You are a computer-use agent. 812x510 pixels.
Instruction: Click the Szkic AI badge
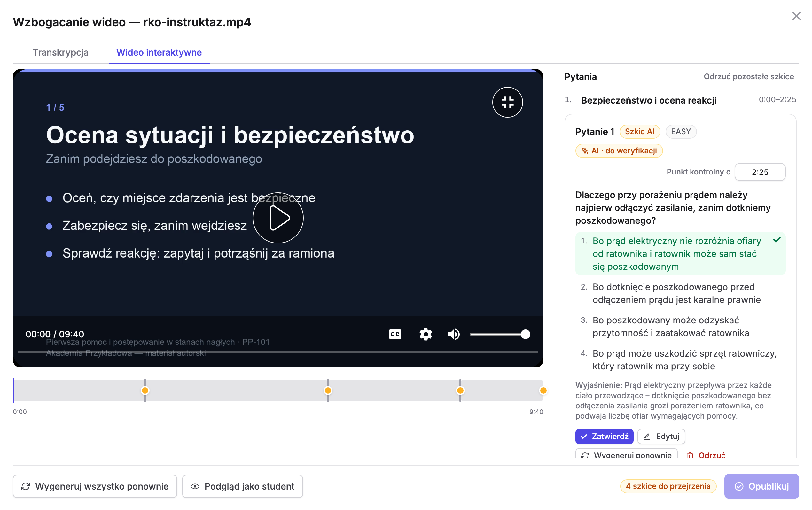coord(639,131)
